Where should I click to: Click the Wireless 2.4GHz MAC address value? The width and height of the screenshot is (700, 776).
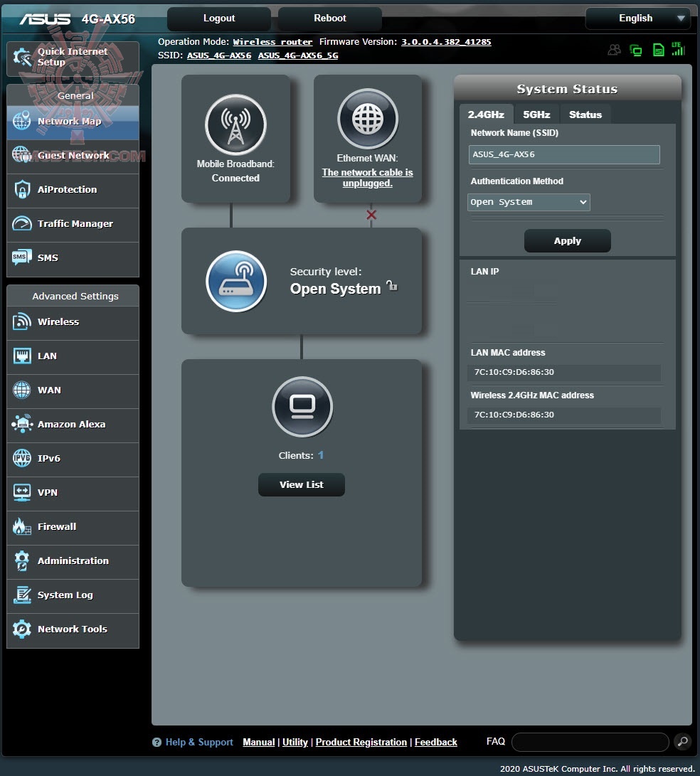pos(564,415)
